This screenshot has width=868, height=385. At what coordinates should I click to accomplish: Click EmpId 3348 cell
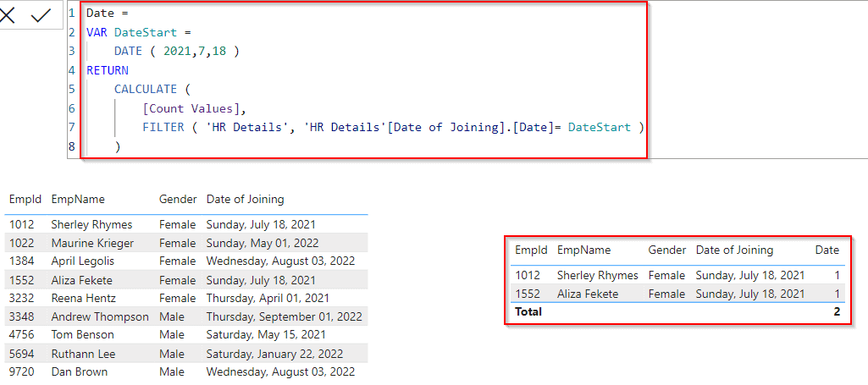click(21, 316)
